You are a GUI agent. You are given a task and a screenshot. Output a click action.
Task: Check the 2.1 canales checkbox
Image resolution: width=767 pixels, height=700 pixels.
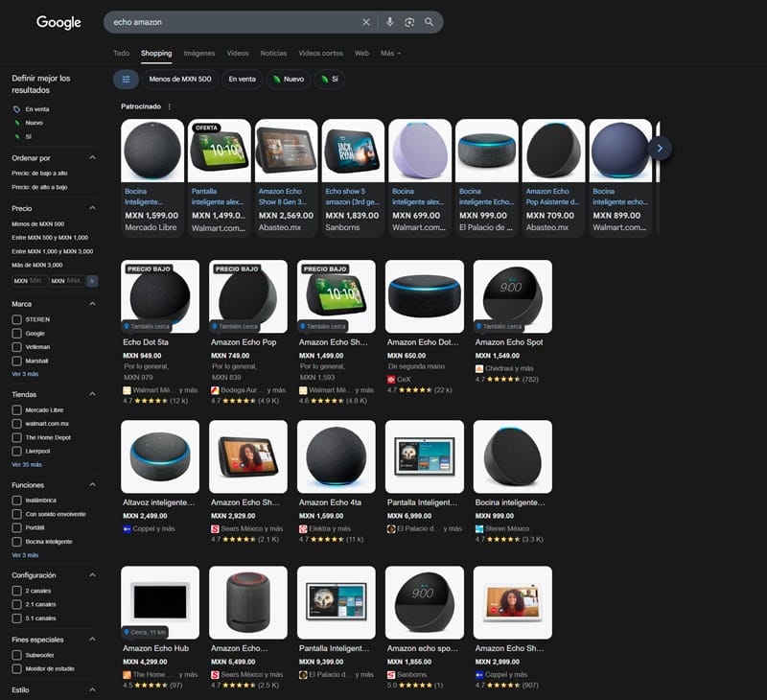(x=16, y=605)
